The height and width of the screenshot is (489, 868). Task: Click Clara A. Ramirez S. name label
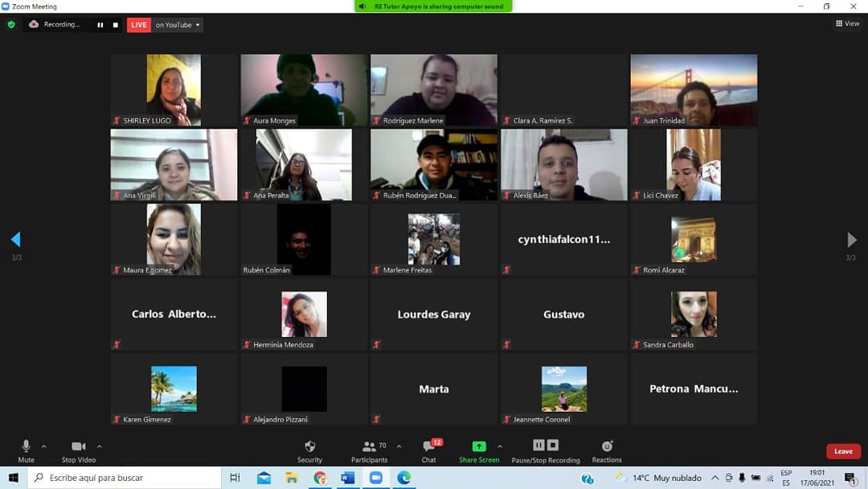coord(542,120)
